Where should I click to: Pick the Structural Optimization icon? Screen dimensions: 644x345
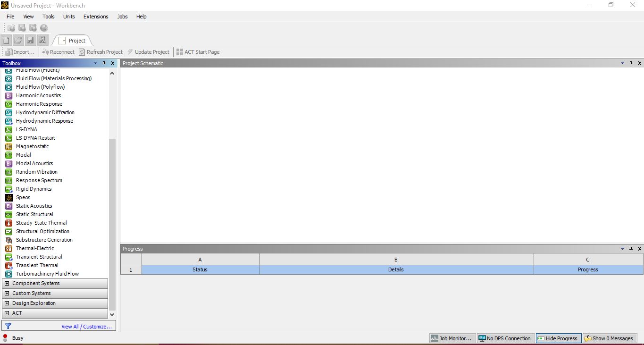(x=8, y=231)
